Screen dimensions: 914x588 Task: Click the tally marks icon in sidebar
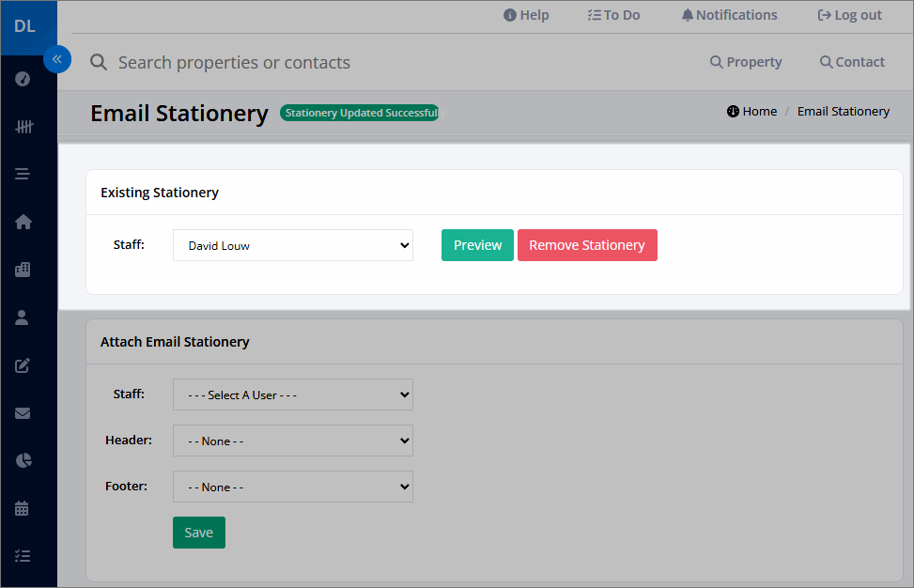point(23,127)
